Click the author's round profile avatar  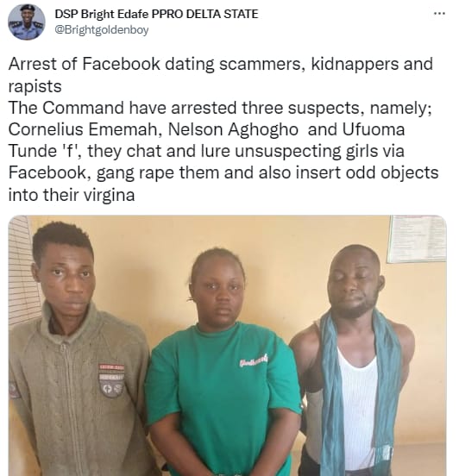[x=27, y=22]
